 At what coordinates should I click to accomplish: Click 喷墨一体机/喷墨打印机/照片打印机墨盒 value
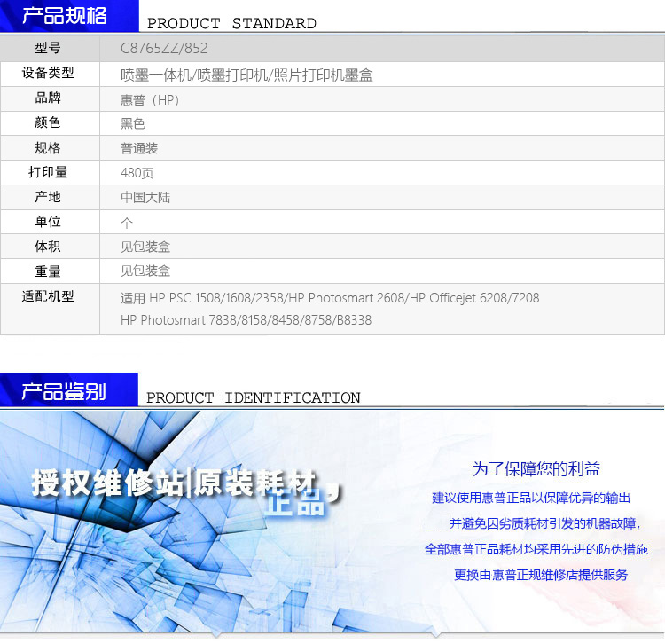(x=246, y=75)
